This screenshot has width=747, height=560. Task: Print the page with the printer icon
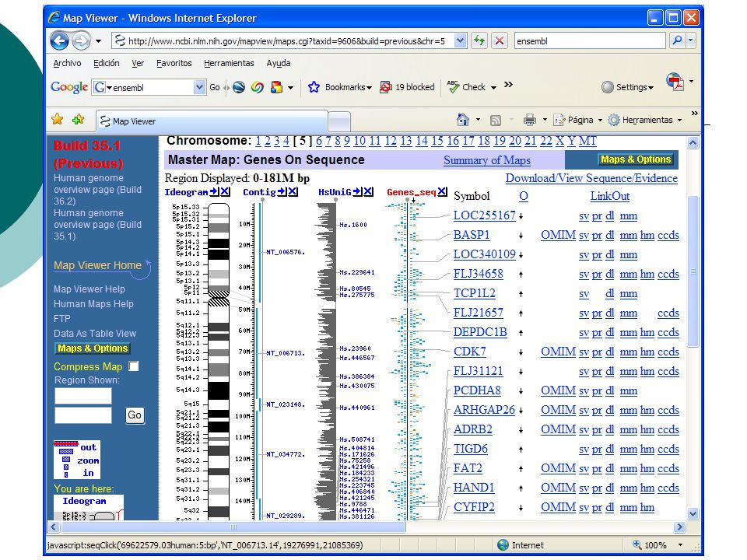pyautogui.click(x=529, y=120)
